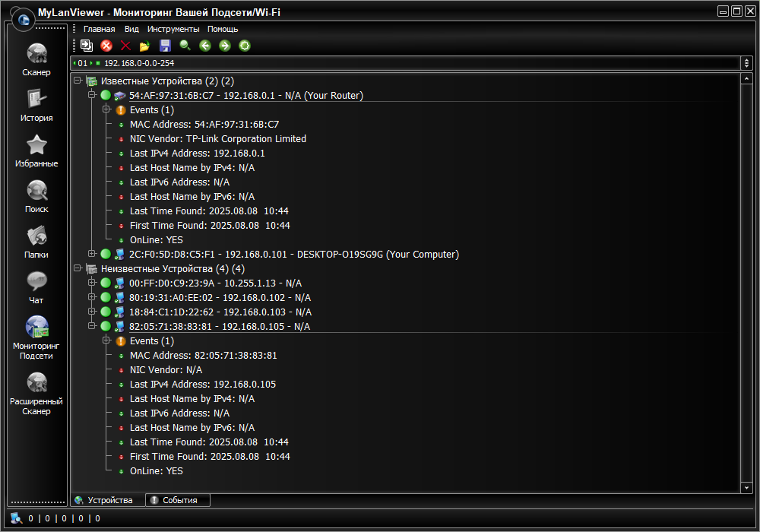Open the Главная menu
Screen dimensions: 760x532
[x=99, y=29]
